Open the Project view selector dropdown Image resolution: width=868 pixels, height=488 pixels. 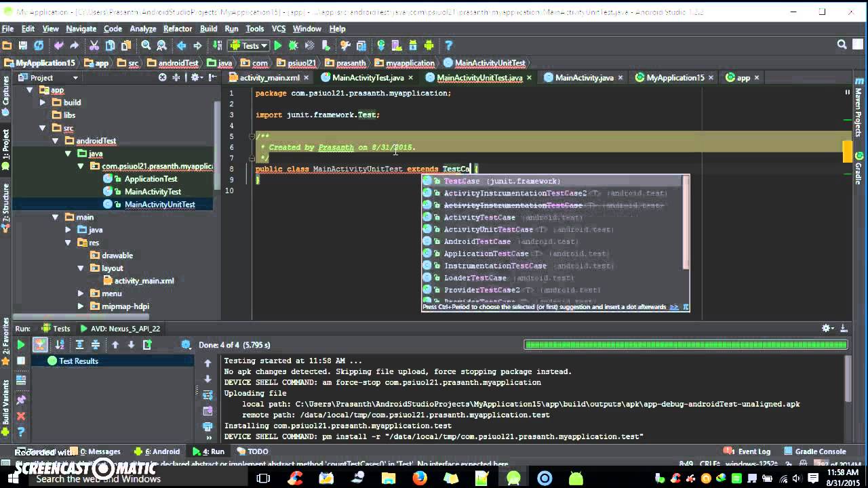[x=47, y=77]
